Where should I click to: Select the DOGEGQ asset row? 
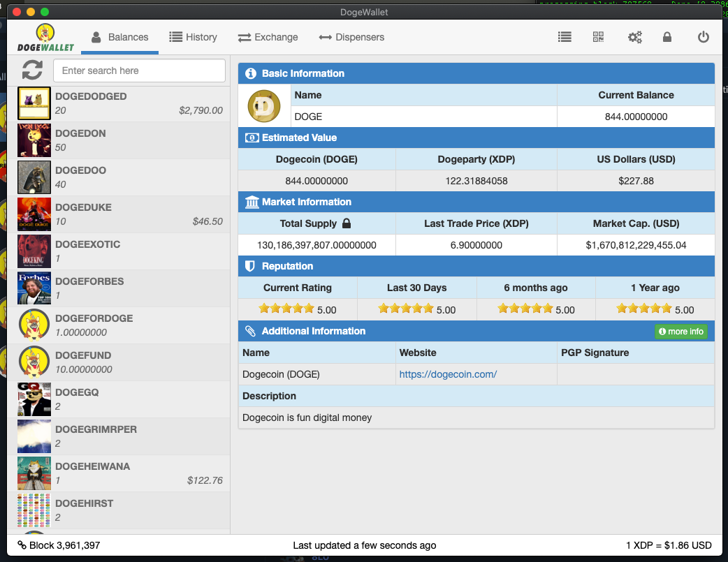coord(119,399)
